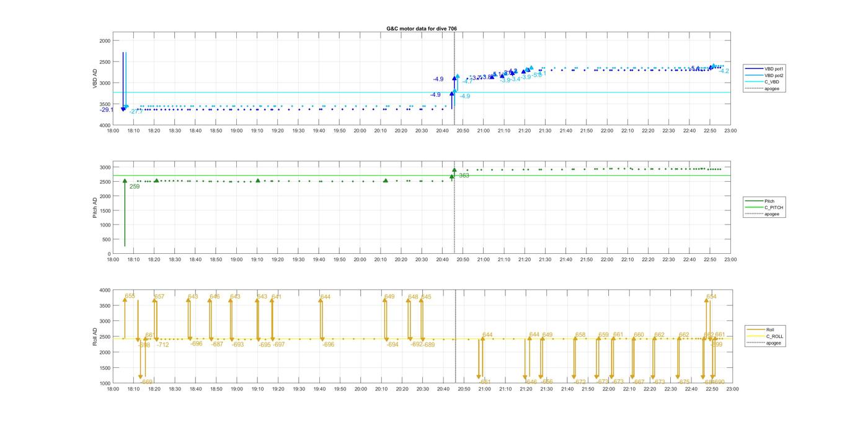Click the light green C_PITCH legend line sample

pyautogui.click(x=755, y=208)
